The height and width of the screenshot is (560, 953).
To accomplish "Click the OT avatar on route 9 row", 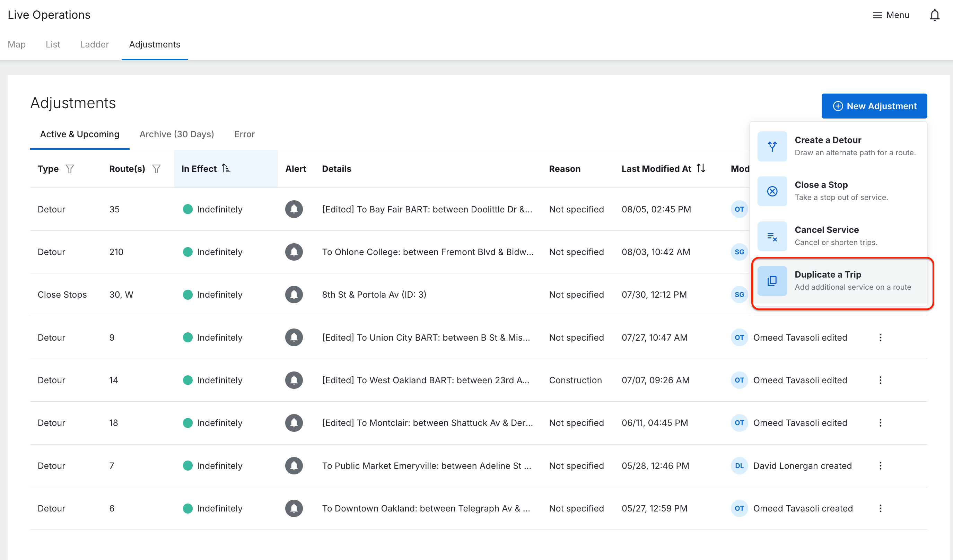I will 739,337.
